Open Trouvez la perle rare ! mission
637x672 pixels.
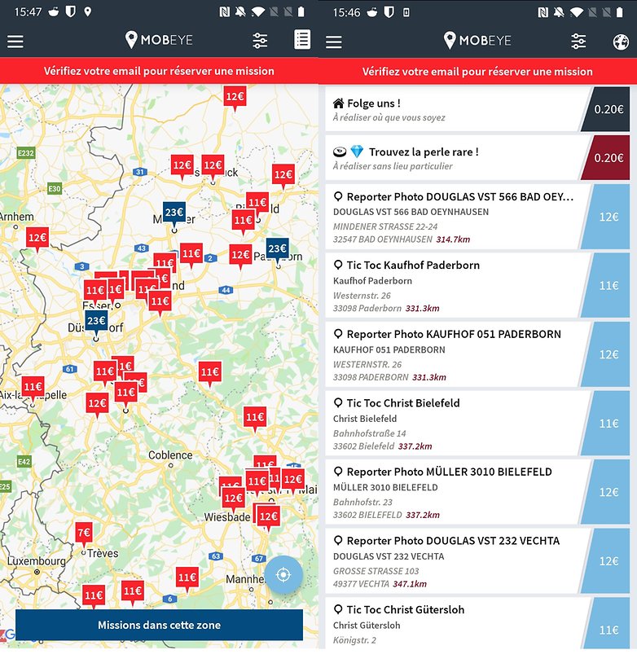(477, 158)
